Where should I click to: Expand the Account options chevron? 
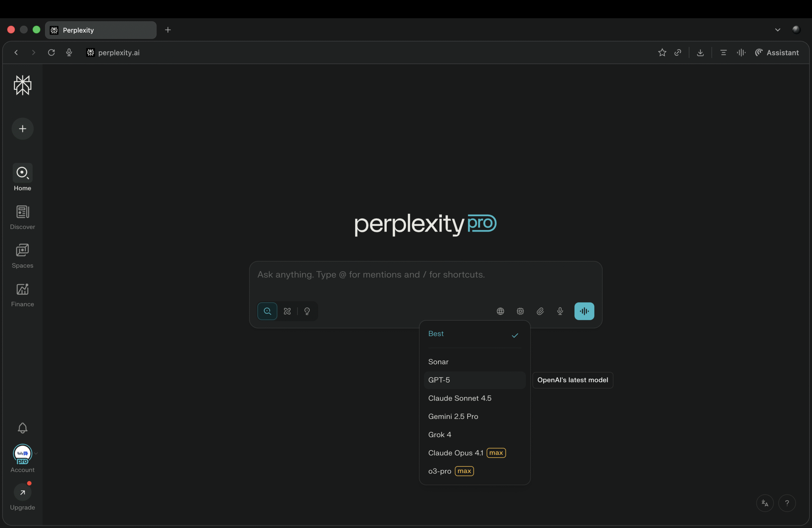point(36,454)
